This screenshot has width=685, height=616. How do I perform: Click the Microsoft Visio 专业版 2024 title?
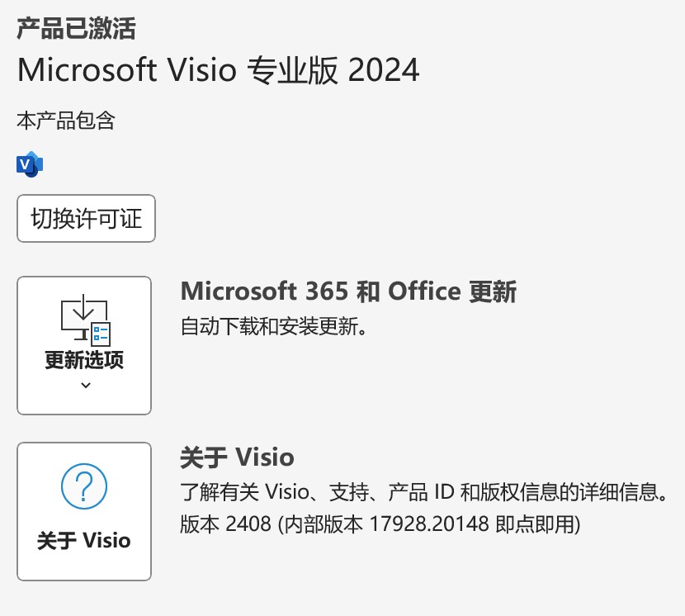[x=218, y=70]
